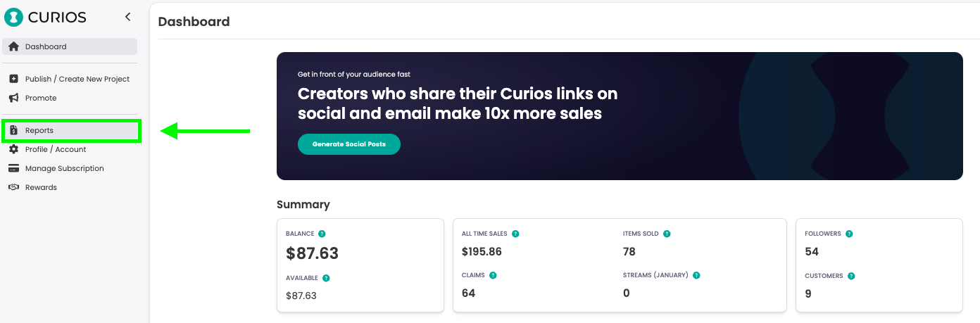
Task: Click the Rewards handshake icon
Action: pos(13,187)
